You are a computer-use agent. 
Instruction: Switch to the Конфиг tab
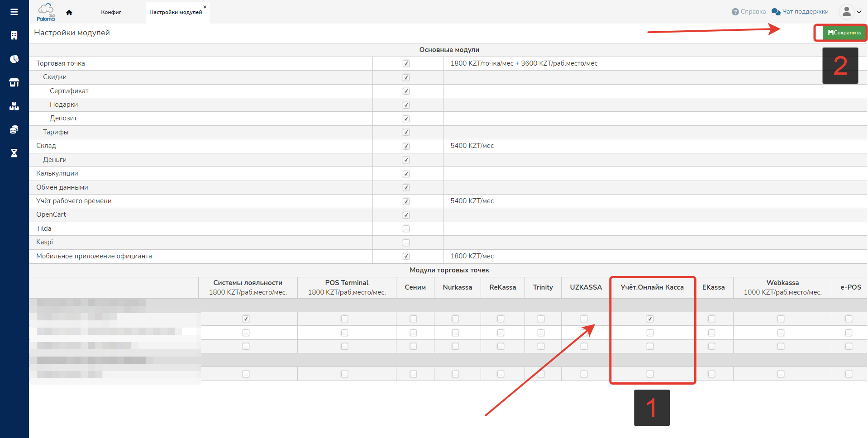click(x=111, y=12)
